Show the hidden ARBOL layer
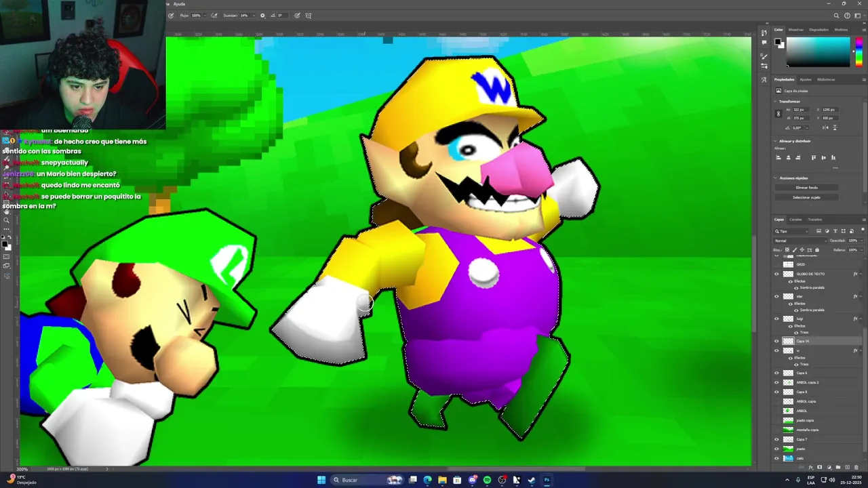The height and width of the screenshot is (488, 868). pos(777,411)
